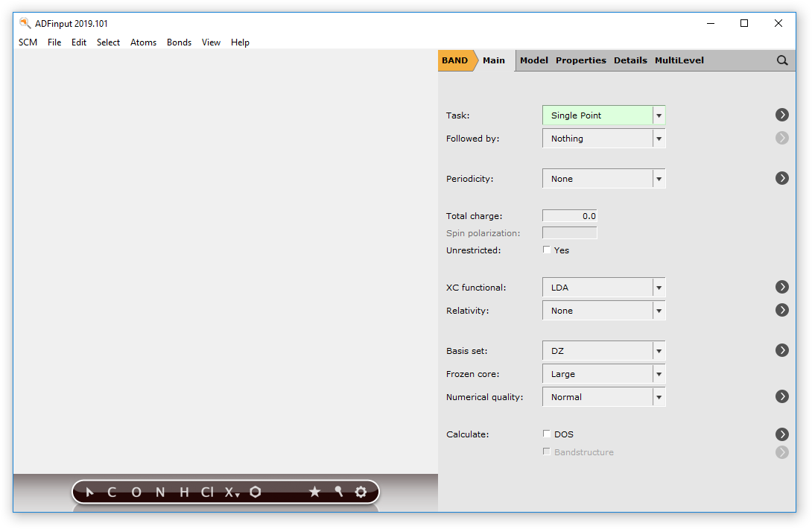This screenshot has height=529, width=812.
Task: Click the star tool in the toolbar
Action: point(314,492)
